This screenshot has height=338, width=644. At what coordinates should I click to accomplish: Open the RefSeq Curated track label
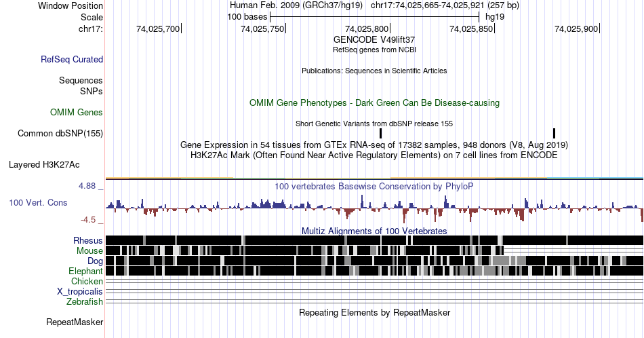point(71,59)
